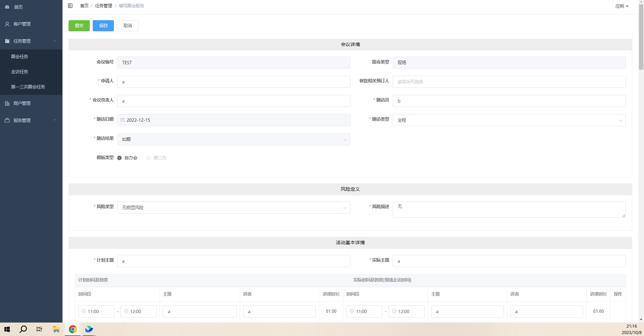
Task: Click the 风险描述 textarea
Action: [x=509, y=210]
